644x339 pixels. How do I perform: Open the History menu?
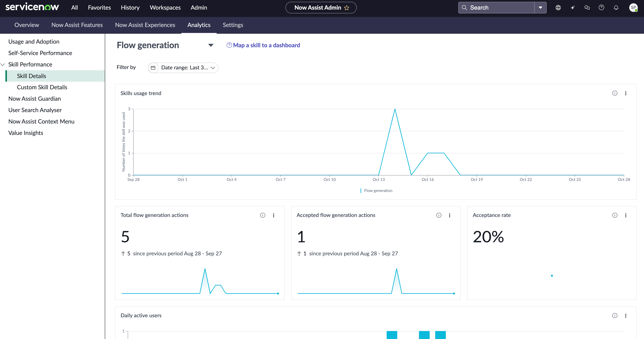pyautogui.click(x=130, y=7)
